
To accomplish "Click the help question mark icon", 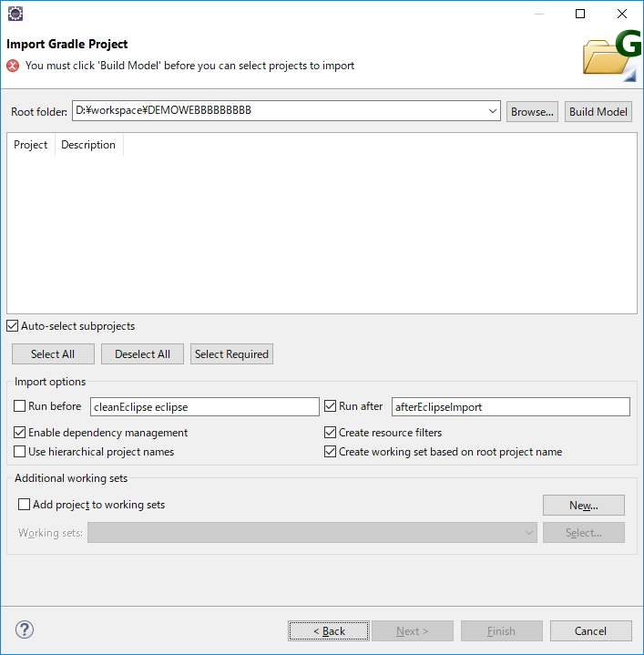I will click(x=25, y=629).
